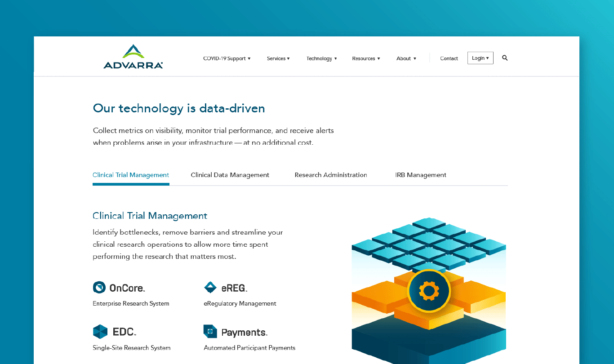Expand the COVID-19 Support menu
The height and width of the screenshot is (364, 614).
click(x=227, y=58)
